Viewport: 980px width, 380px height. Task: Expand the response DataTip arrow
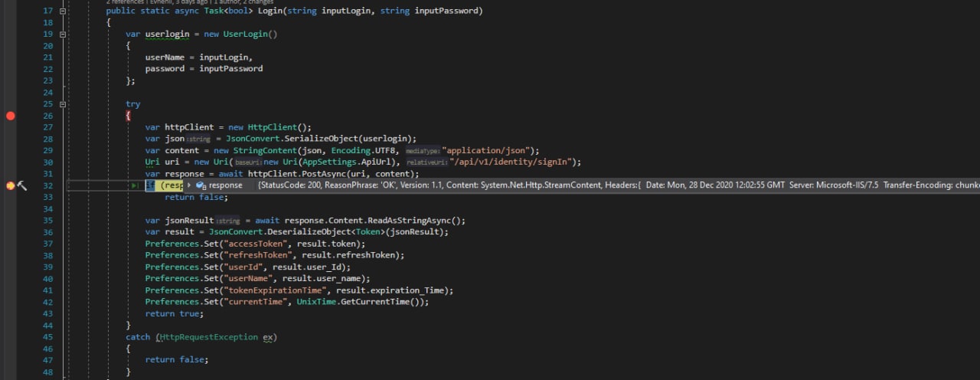coord(189,185)
